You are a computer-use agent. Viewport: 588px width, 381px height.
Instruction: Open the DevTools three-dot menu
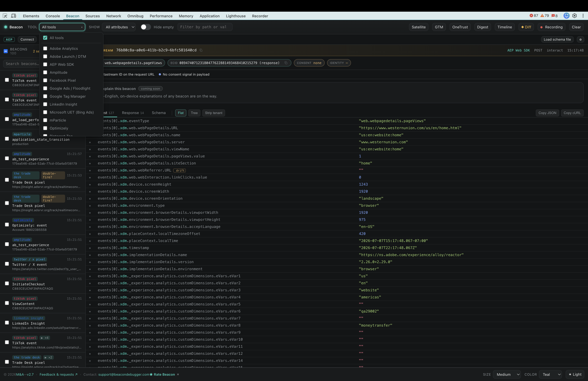(x=583, y=16)
